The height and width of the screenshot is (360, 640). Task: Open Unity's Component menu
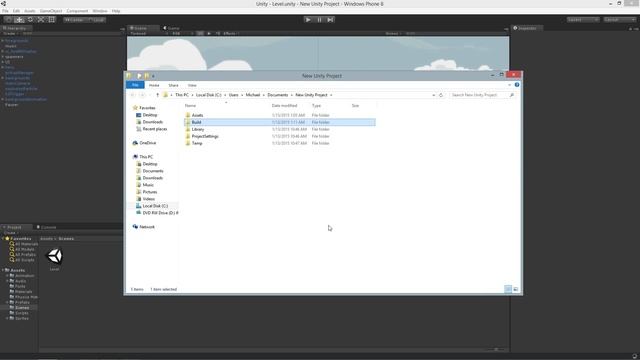pos(77,11)
